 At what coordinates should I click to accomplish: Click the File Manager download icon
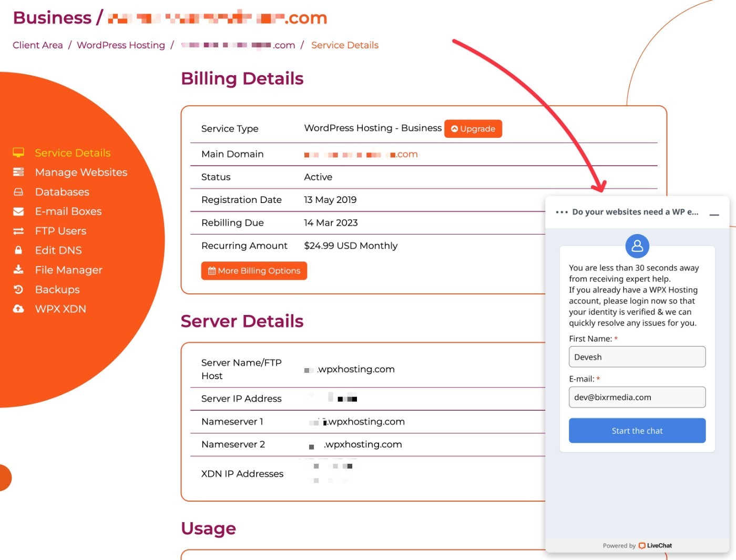pos(18,270)
